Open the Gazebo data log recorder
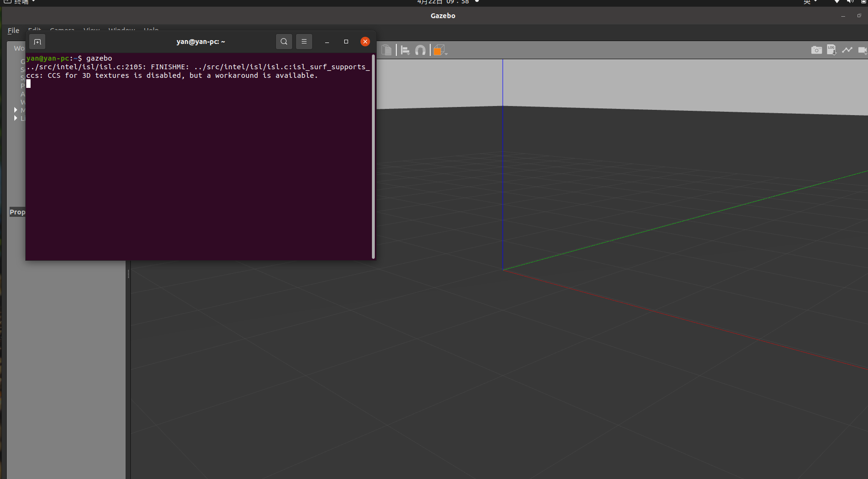Screen dimensions: 868x479 (x=832, y=50)
